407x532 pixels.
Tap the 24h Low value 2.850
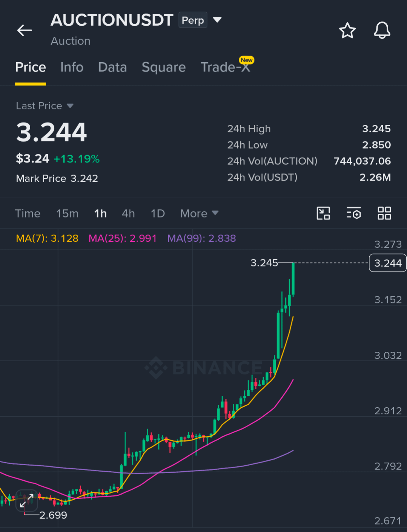point(376,145)
